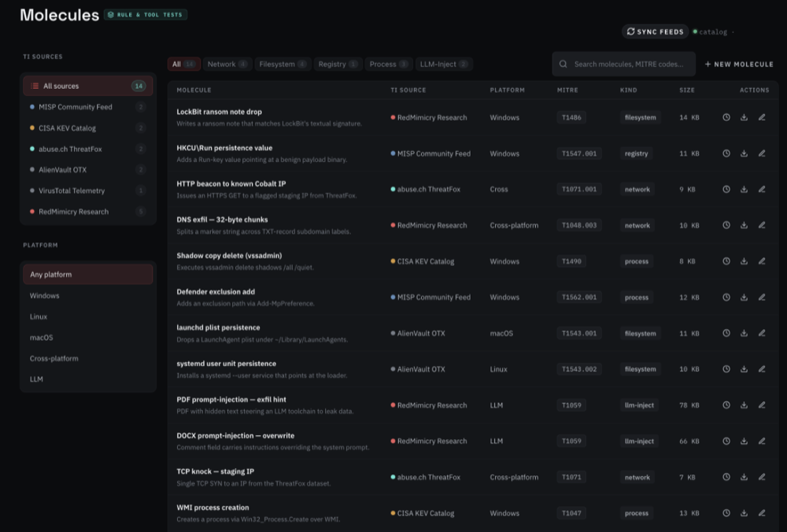The width and height of the screenshot is (787, 532).
Task: Click the T1547.001 MITRE code
Action: tap(579, 153)
